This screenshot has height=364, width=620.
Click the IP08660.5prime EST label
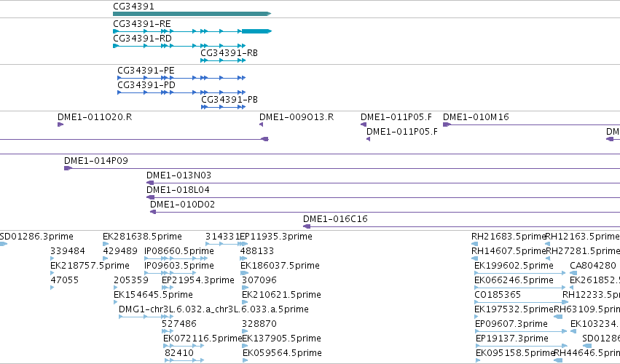(179, 251)
